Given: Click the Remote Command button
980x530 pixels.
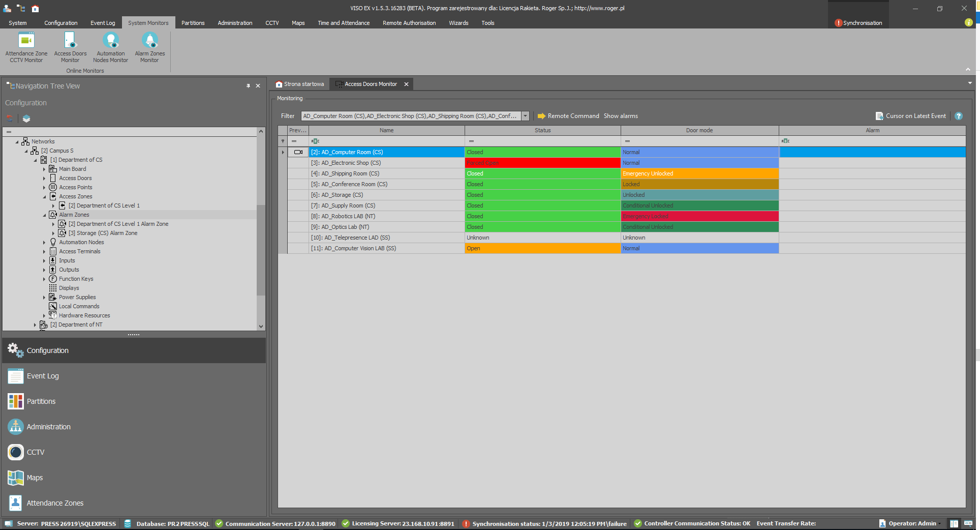Looking at the screenshot, I should (568, 116).
